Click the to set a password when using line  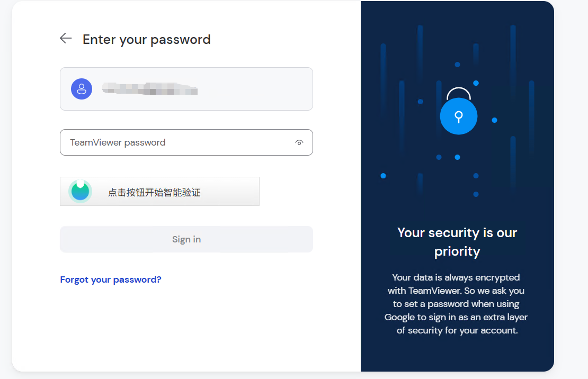[456, 304]
